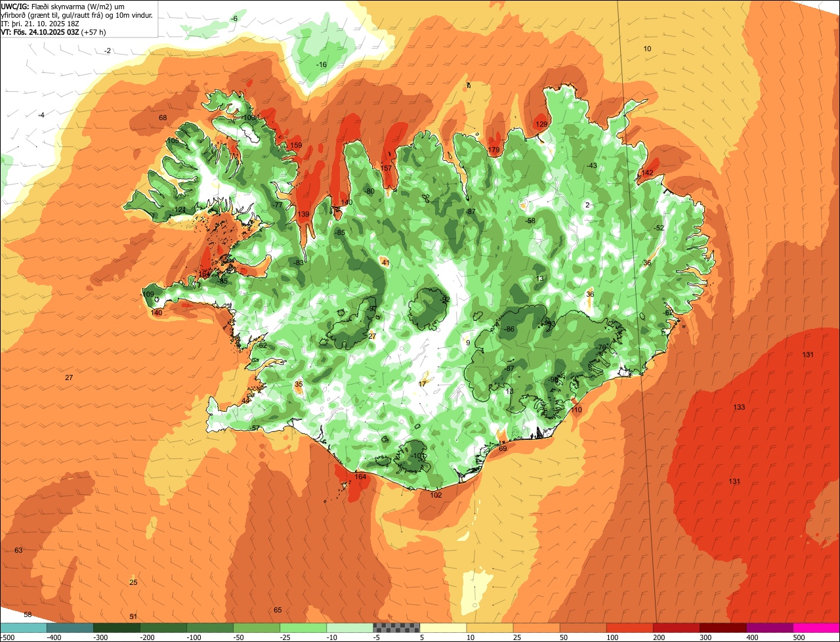Click the -86 value on the large glacier

point(509,329)
